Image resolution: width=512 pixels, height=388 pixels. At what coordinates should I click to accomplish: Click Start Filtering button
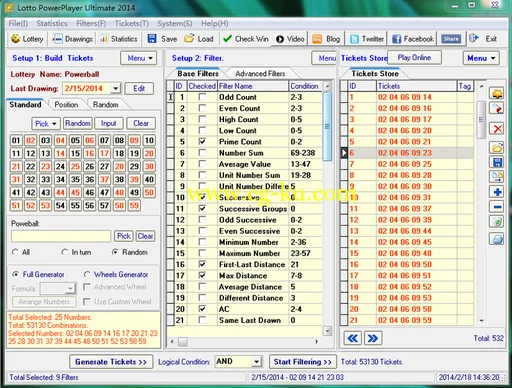click(303, 362)
